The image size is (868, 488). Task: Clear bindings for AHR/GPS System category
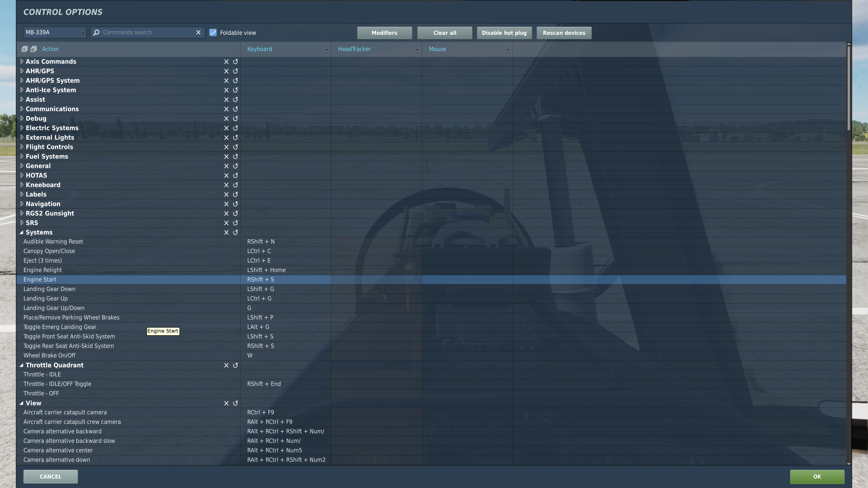pyautogui.click(x=226, y=80)
